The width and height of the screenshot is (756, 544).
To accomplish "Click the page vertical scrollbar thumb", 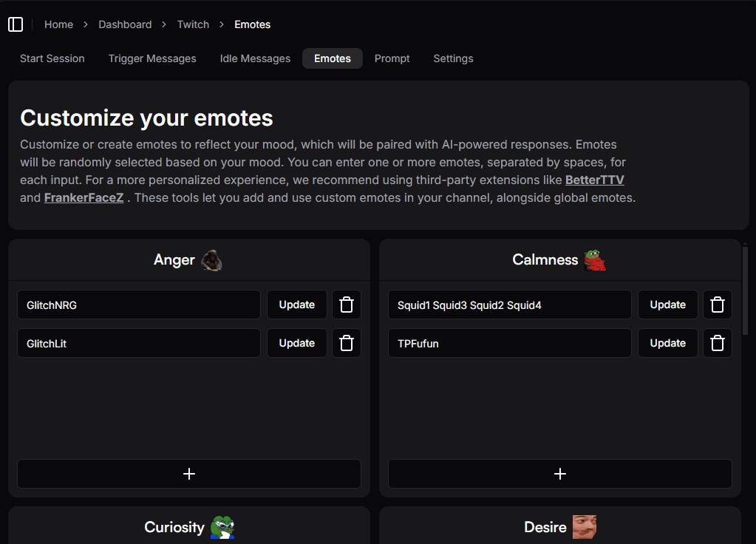I will 745,290.
